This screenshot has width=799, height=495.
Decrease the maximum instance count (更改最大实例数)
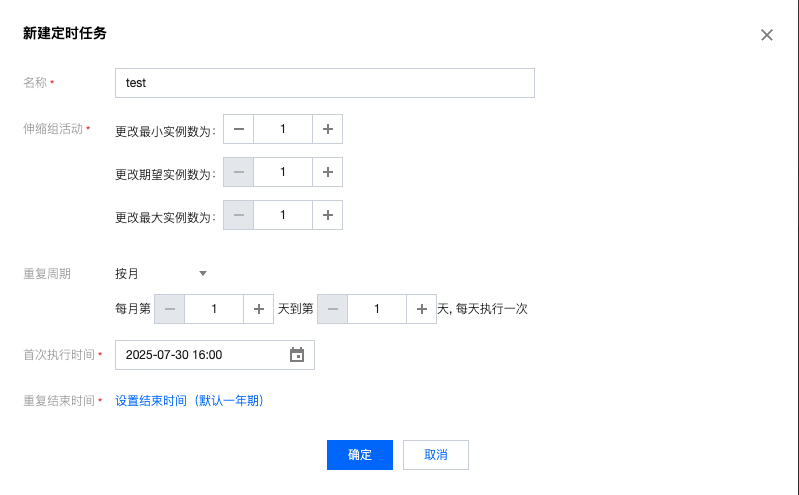coord(239,215)
